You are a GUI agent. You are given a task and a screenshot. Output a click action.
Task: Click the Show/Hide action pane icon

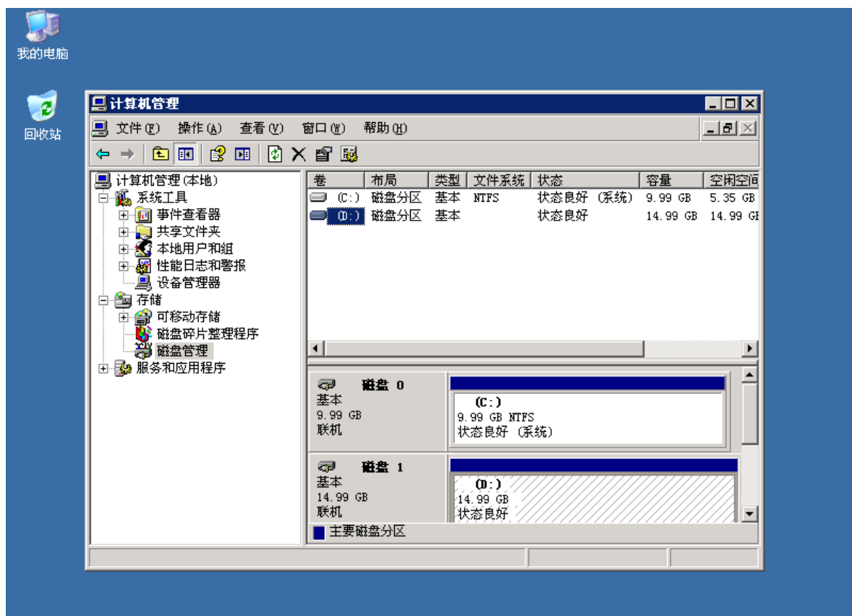point(242,153)
